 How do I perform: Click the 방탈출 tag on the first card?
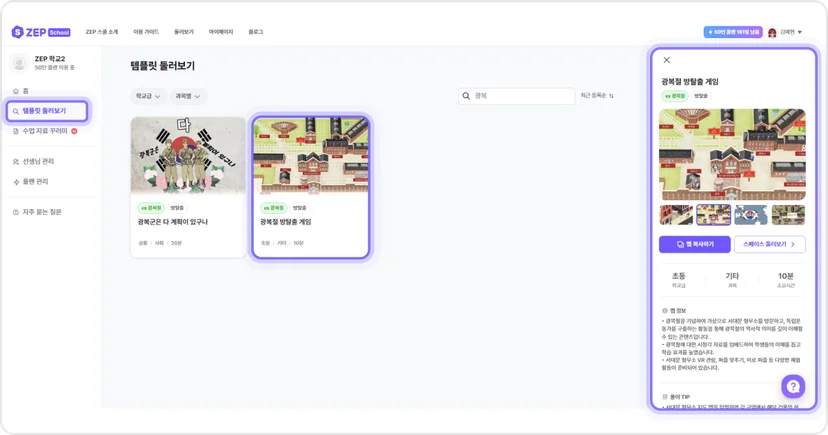177,208
